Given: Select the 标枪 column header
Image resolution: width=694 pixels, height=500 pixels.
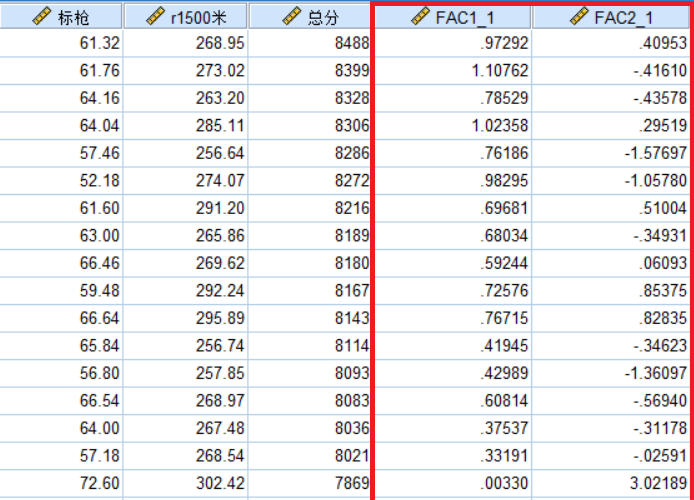Looking at the screenshot, I should point(61,17).
